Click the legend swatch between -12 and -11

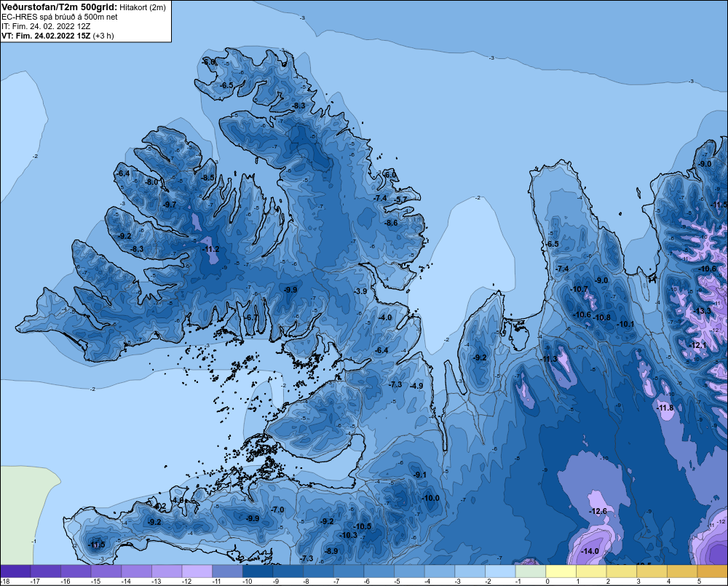197,571
